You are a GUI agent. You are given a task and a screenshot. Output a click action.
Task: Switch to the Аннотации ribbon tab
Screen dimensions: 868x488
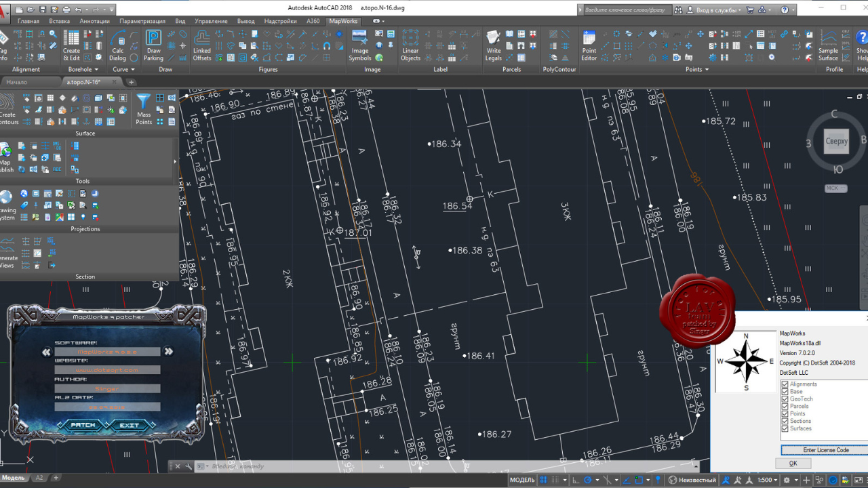94,21
